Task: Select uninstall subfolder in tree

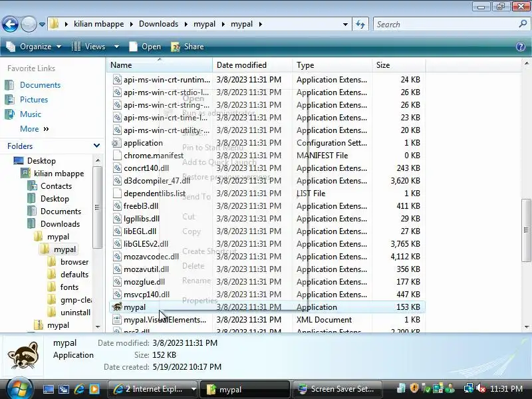Action: [75, 313]
